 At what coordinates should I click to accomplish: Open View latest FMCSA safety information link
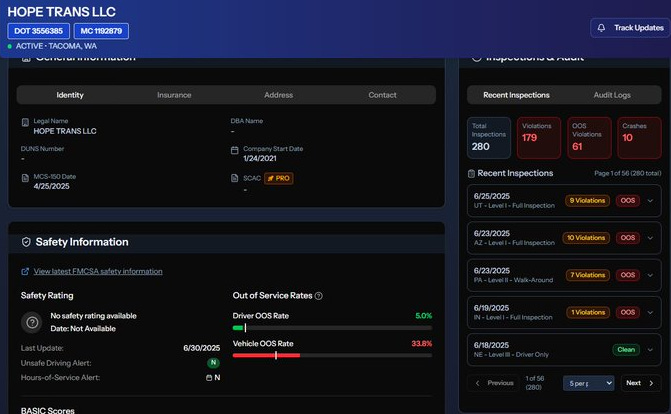(x=98, y=271)
